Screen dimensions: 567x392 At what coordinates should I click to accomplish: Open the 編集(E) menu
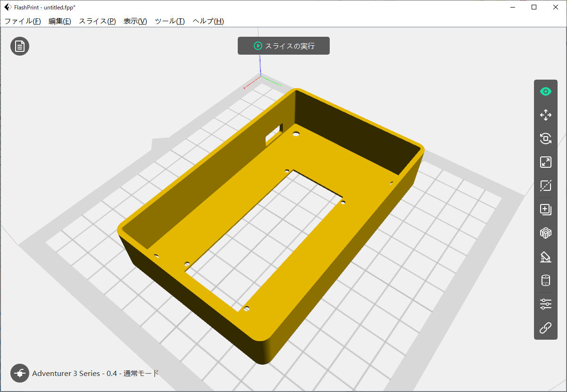(x=60, y=21)
